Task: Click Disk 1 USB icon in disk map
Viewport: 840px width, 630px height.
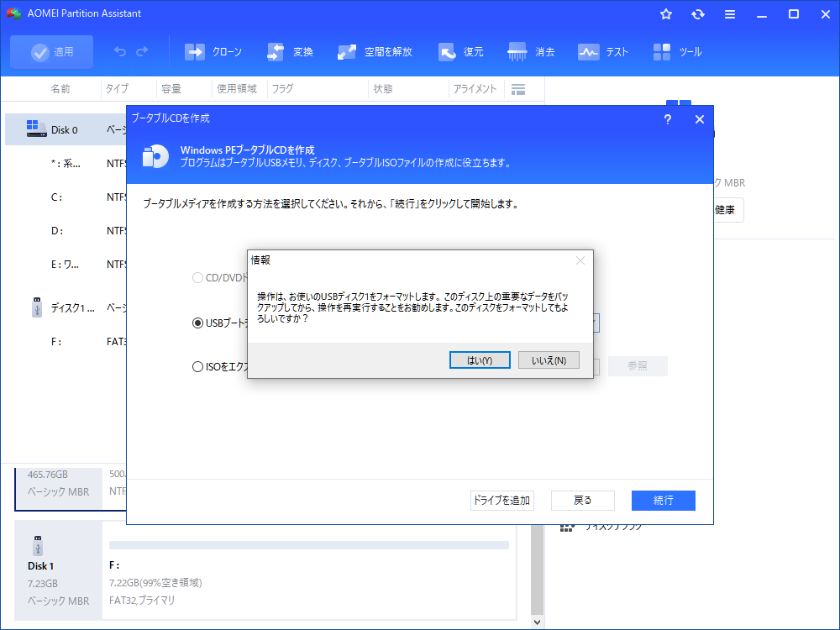Action: point(38,546)
